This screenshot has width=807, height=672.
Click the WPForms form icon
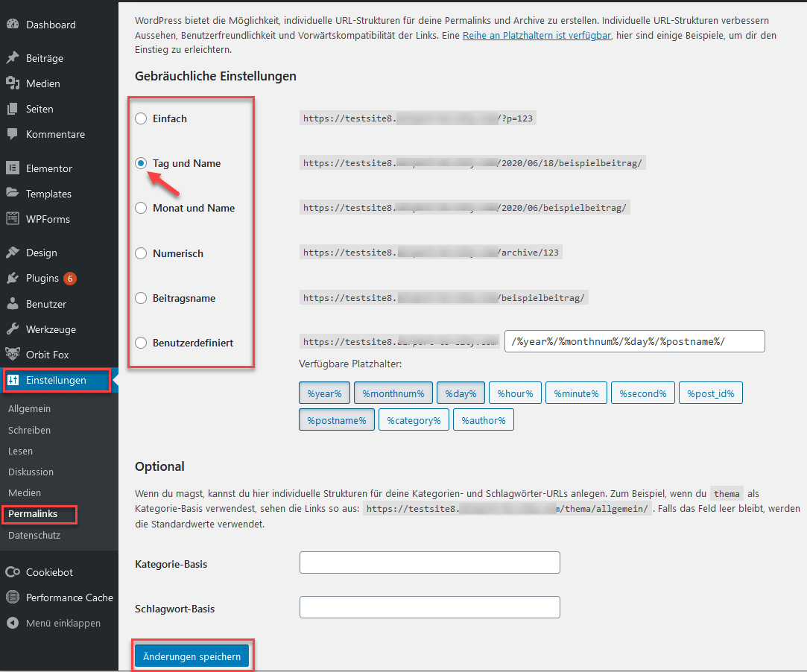(13, 219)
